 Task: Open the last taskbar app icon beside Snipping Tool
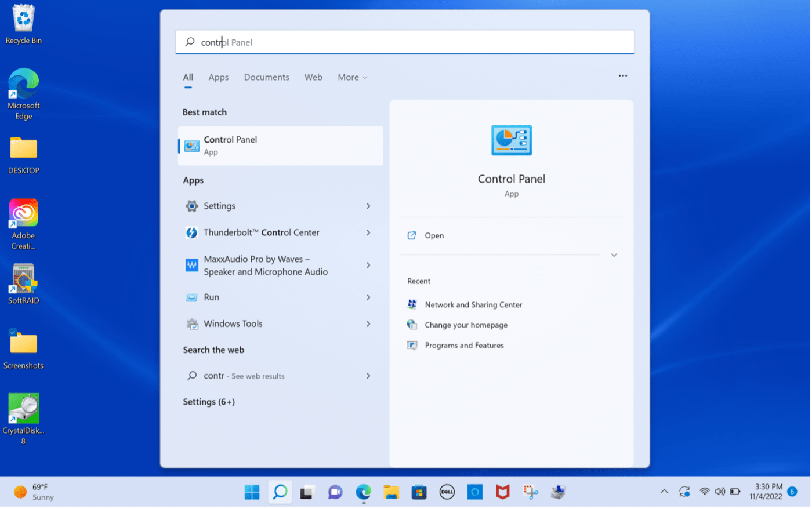559,493
